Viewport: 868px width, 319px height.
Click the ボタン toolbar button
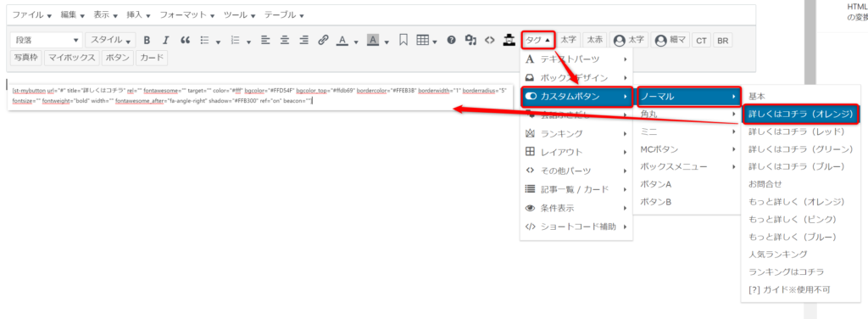click(x=117, y=58)
